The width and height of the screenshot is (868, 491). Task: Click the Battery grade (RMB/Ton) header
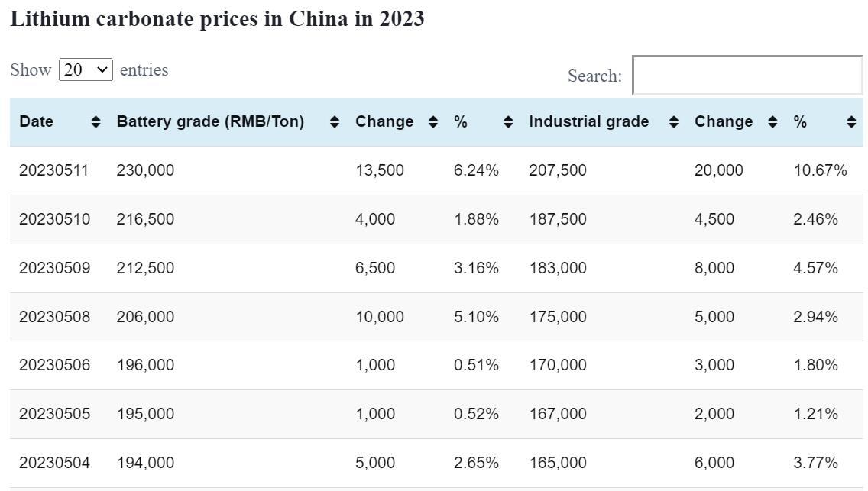click(x=210, y=122)
